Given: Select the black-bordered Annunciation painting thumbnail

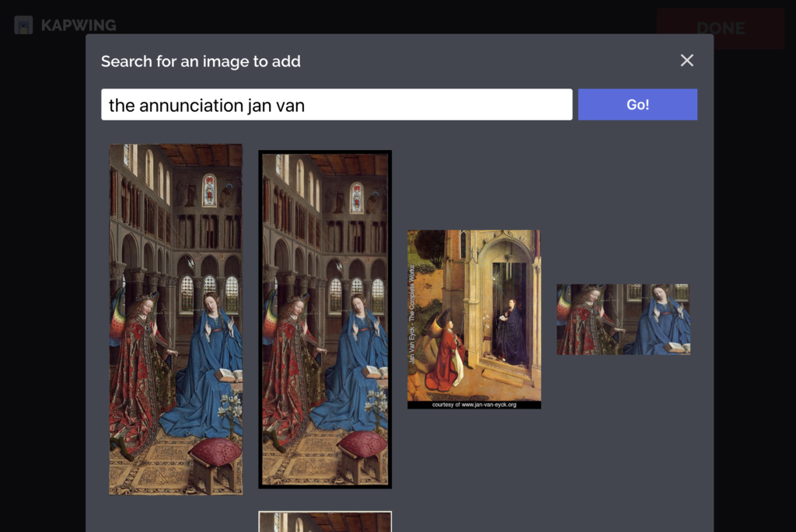Looking at the screenshot, I should click(325, 319).
